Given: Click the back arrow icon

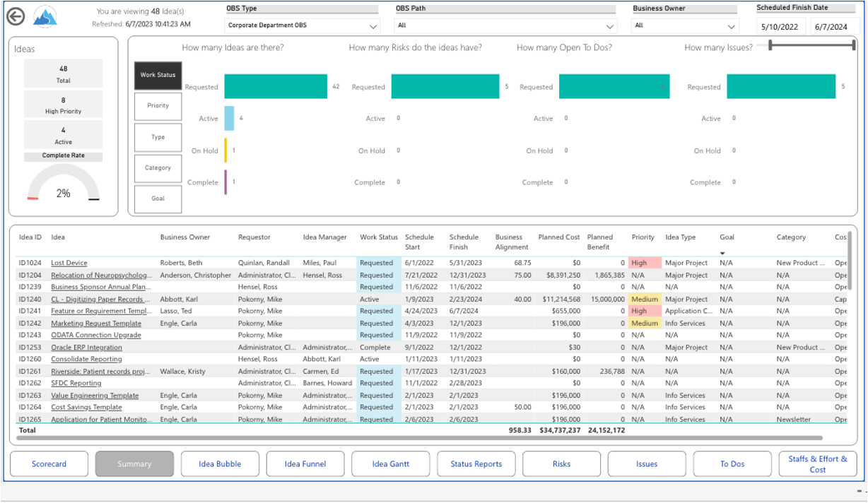Looking at the screenshot, I should (15, 17).
